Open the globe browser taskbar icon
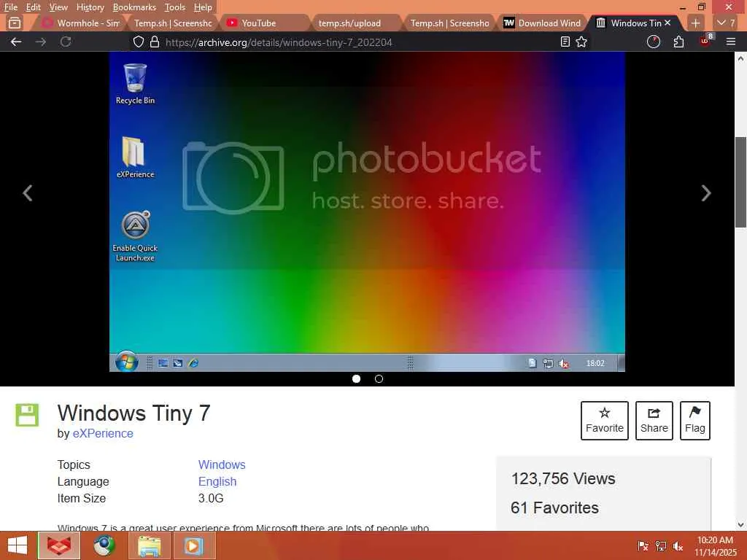The width and height of the screenshot is (747, 560). (x=104, y=545)
